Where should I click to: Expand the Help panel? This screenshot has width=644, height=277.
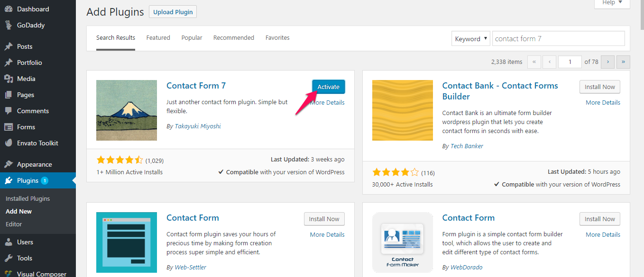(x=612, y=3)
